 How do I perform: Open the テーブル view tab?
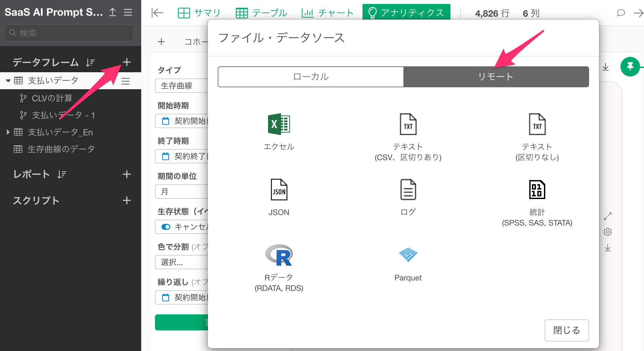[x=261, y=13]
